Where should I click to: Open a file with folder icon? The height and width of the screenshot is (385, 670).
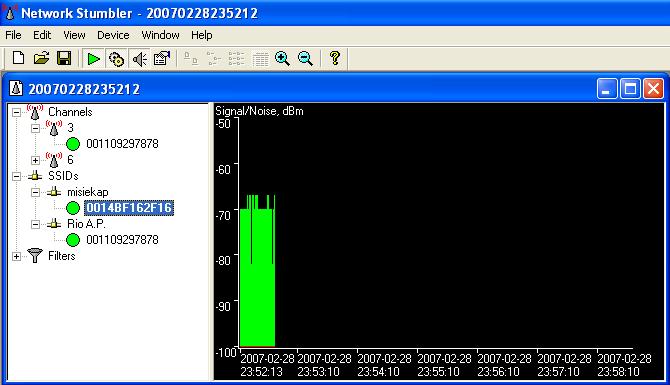point(41,58)
